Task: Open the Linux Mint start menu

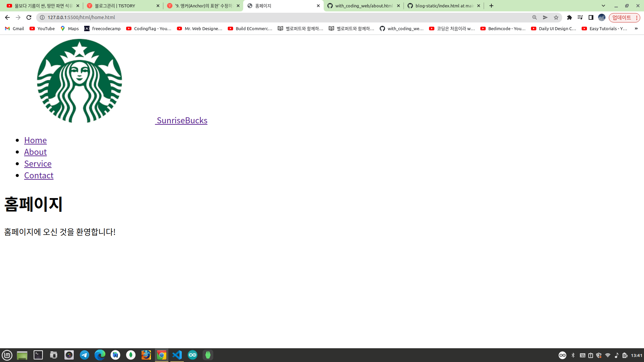Action: pos(7,355)
